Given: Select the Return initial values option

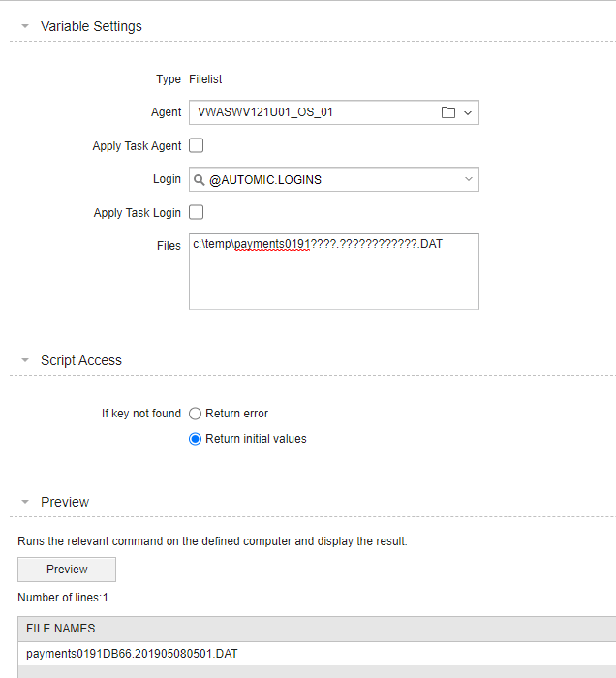Looking at the screenshot, I should tap(196, 439).
